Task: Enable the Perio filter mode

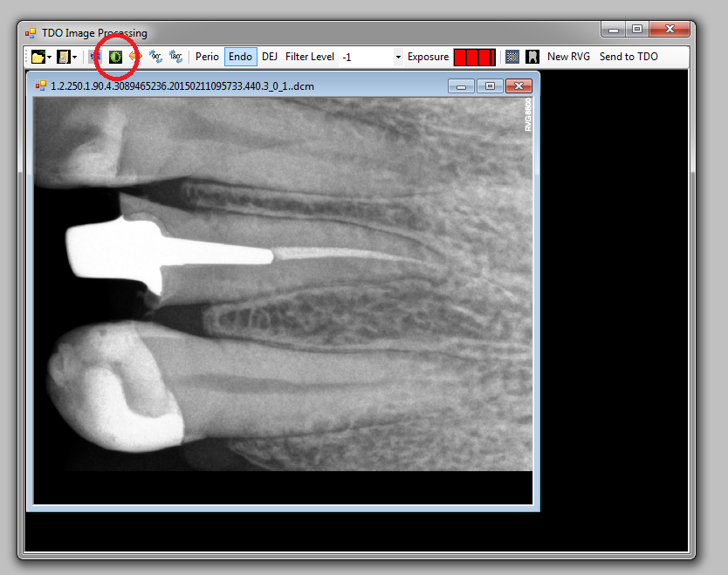Action: click(x=207, y=57)
